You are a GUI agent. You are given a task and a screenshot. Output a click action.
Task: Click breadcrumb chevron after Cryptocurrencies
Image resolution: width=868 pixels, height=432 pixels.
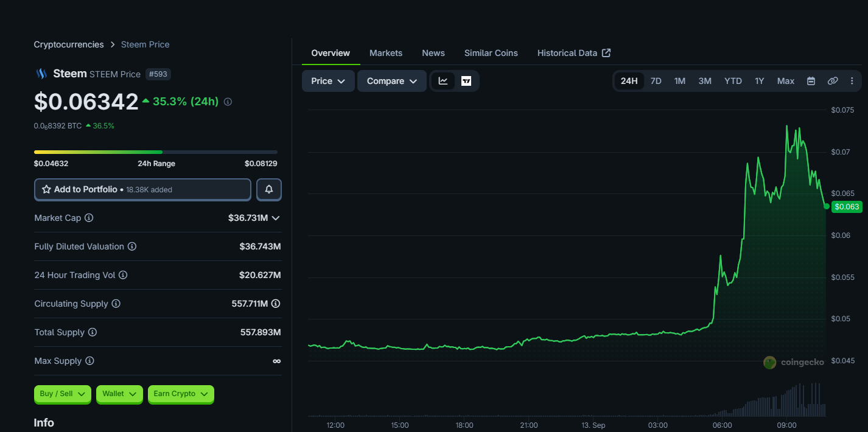coord(113,44)
